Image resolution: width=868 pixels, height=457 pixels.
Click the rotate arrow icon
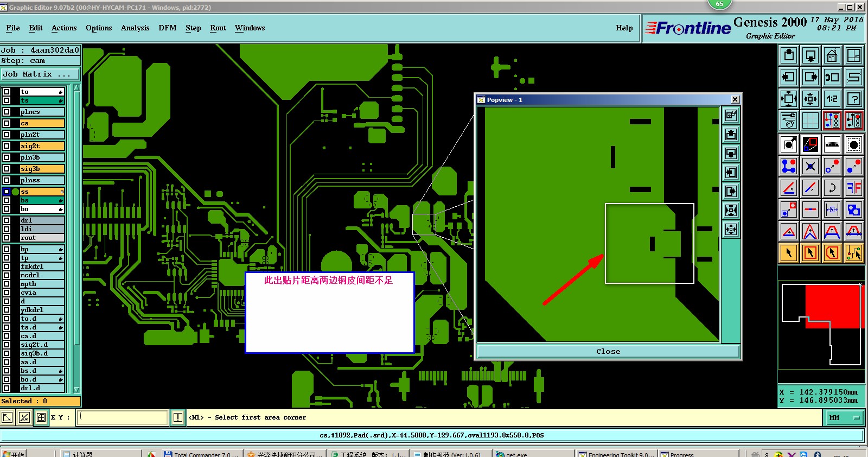(832, 188)
